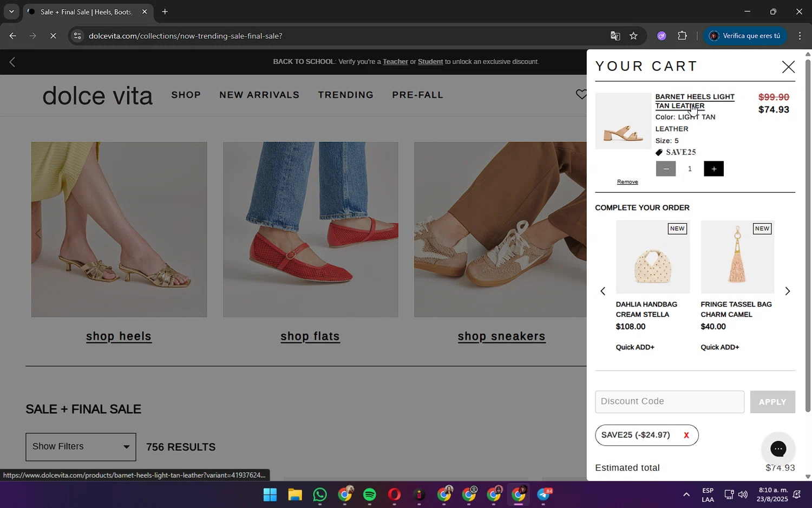
Task: Remove the SAVE25 discount code
Action: point(686,435)
